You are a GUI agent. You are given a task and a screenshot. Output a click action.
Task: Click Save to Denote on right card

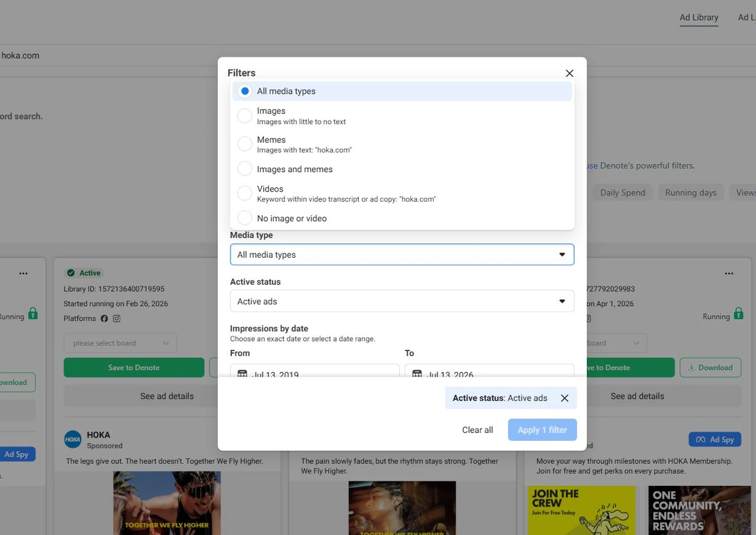coord(630,367)
